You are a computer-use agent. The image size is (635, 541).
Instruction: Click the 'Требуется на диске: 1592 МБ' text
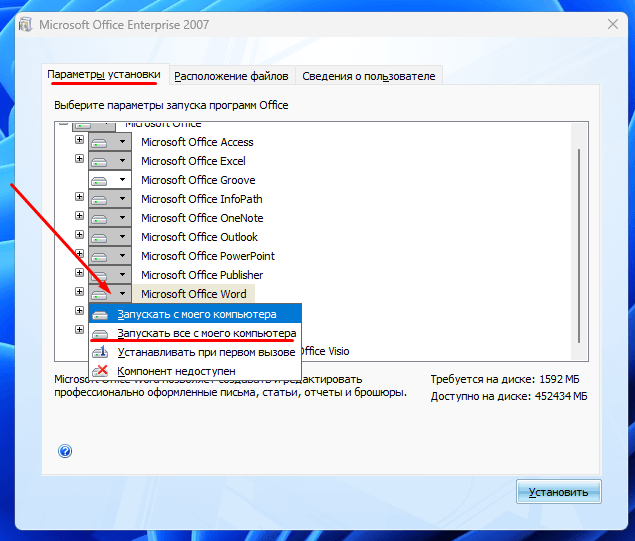click(505, 379)
